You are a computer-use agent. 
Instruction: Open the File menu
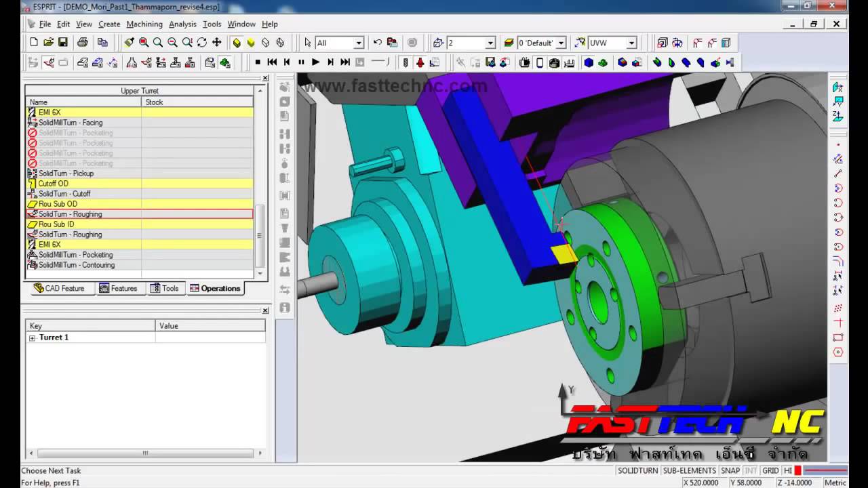click(x=45, y=24)
